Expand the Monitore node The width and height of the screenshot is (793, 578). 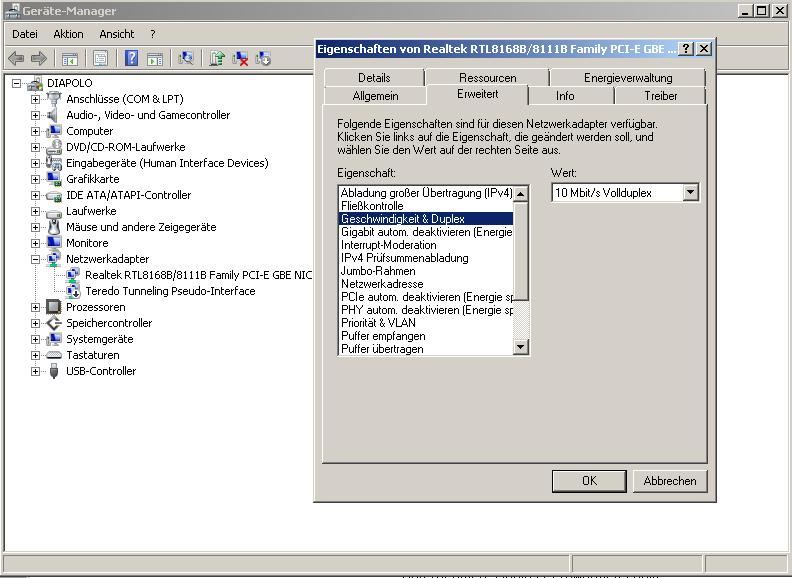35,243
